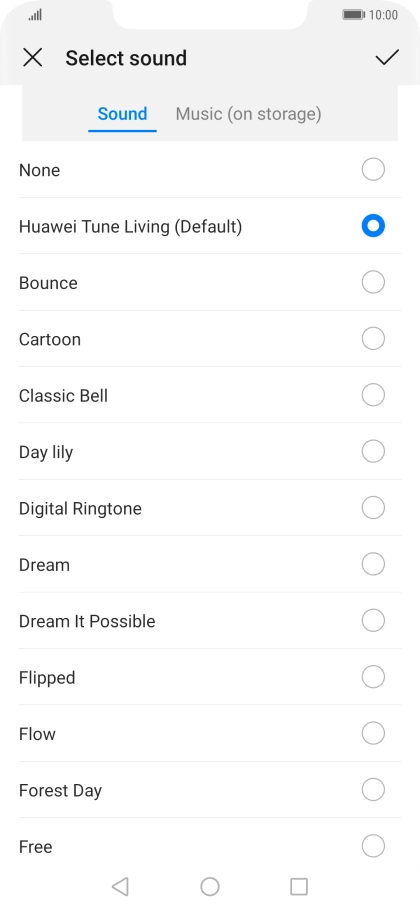Tap the battery icon in the status bar

coord(353,15)
